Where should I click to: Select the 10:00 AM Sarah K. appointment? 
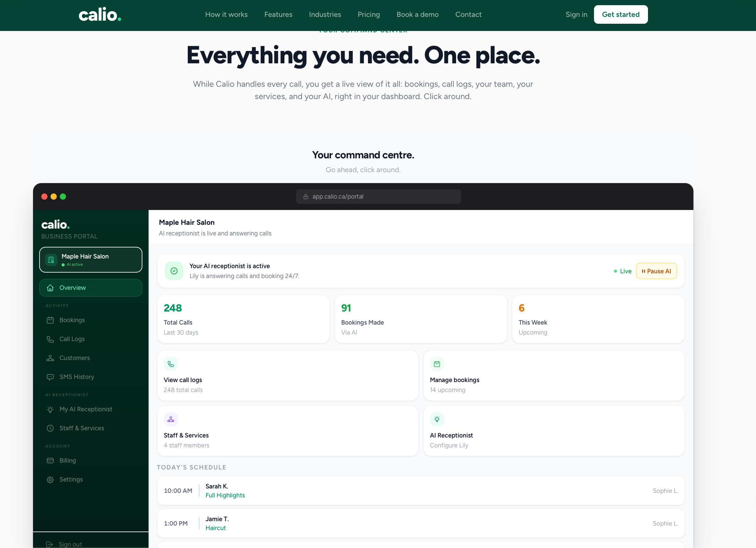(421, 491)
